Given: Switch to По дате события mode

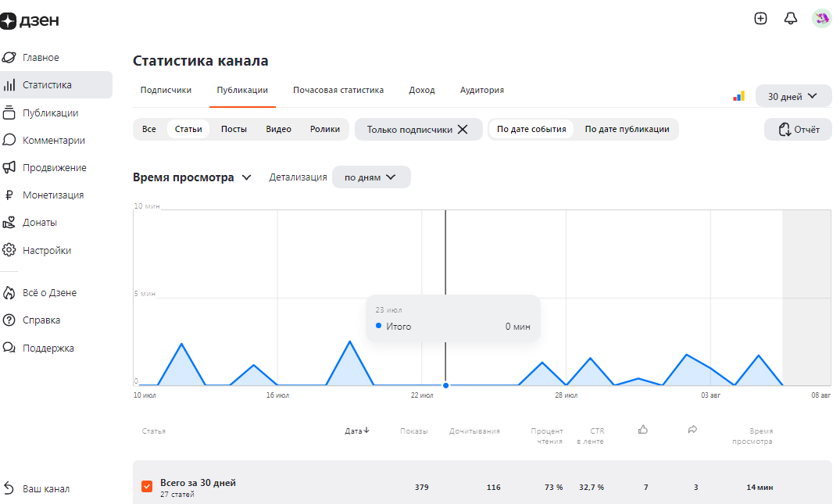Looking at the screenshot, I should click(x=531, y=129).
